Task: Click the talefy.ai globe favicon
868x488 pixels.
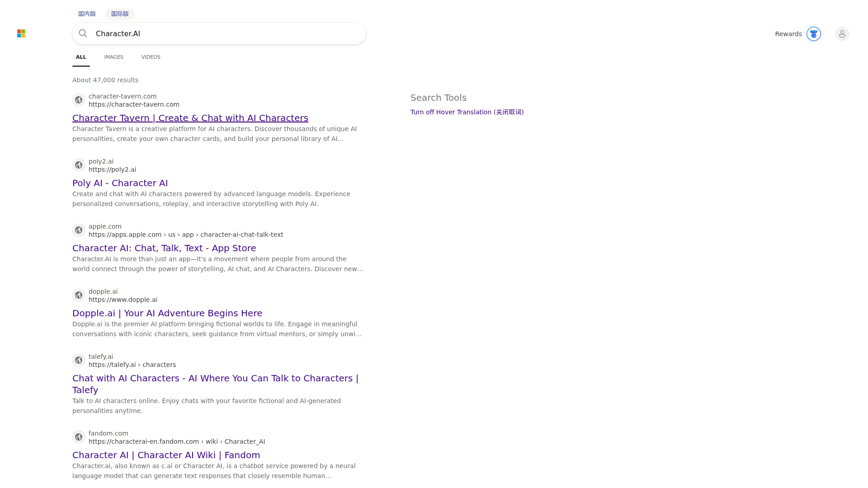Action: click(79, 360)
